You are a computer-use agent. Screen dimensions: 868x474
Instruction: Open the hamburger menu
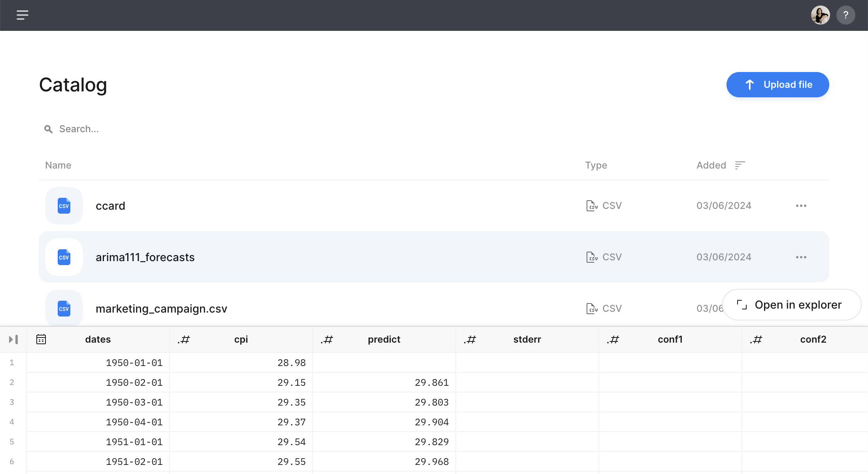22,15
